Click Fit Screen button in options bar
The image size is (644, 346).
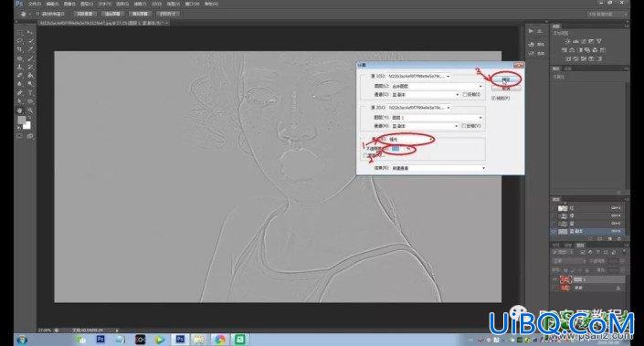tap(112, 14)
